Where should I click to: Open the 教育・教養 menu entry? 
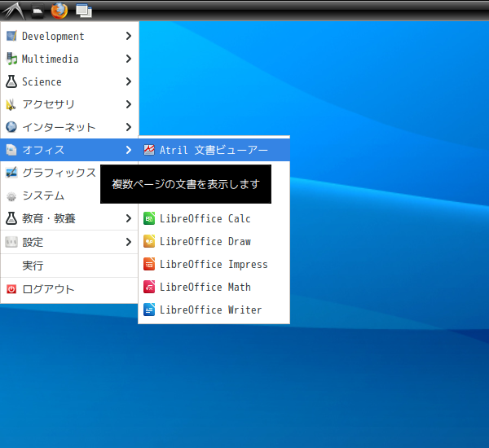(x=69, y=218)
